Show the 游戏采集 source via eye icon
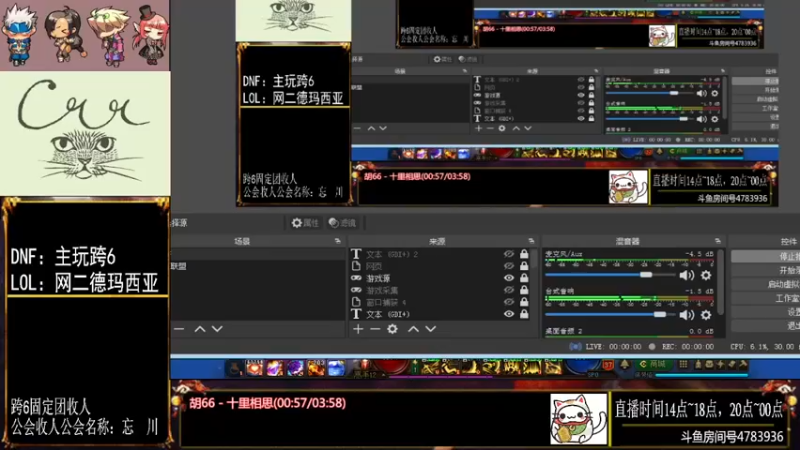Image resolution: width=800 pixels, height=450 pixels. coord(509,290)
